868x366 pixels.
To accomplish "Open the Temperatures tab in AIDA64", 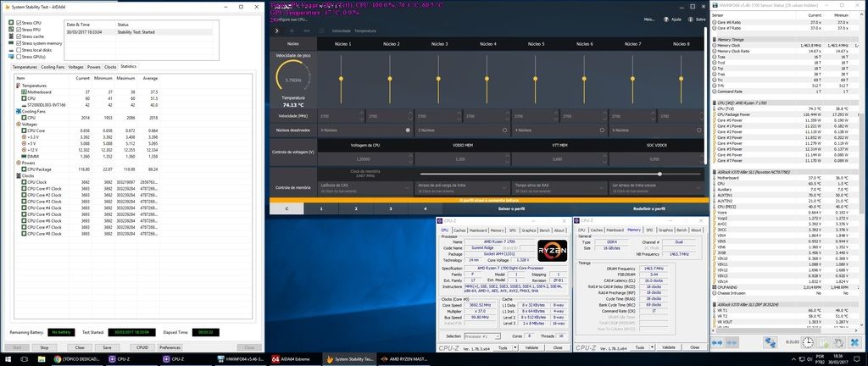I will tap(25, 67).
